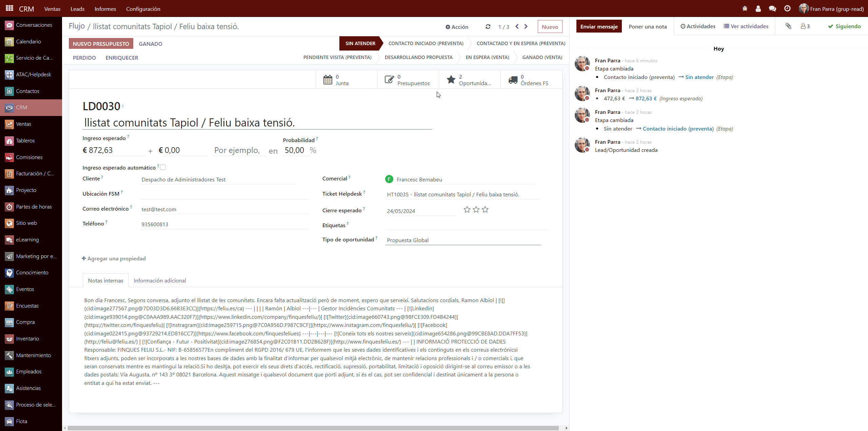Open the Fran Parra user menu
The height and width of the screenshot is (431, 868).
(832, 9)
